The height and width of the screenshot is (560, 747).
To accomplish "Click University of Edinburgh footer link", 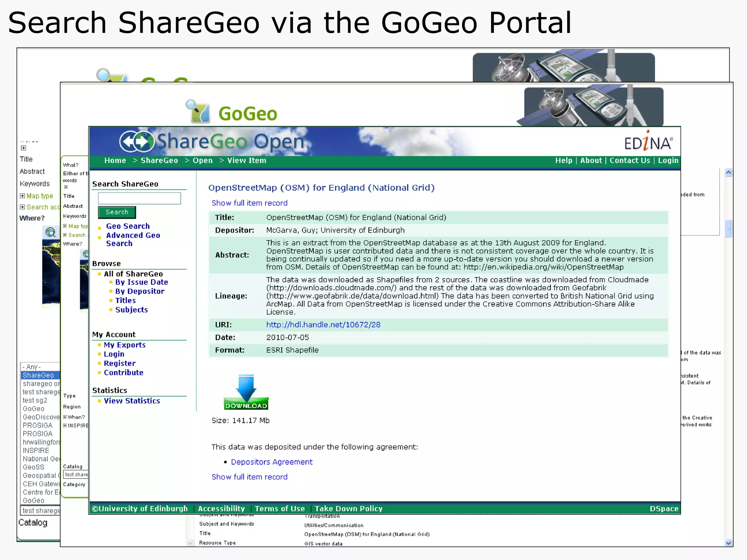I will tap(140, 509).
